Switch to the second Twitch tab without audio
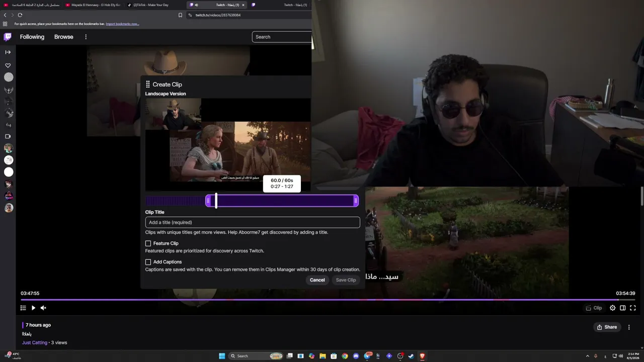This screenshot has width=644, height=362. click(280, 5)
